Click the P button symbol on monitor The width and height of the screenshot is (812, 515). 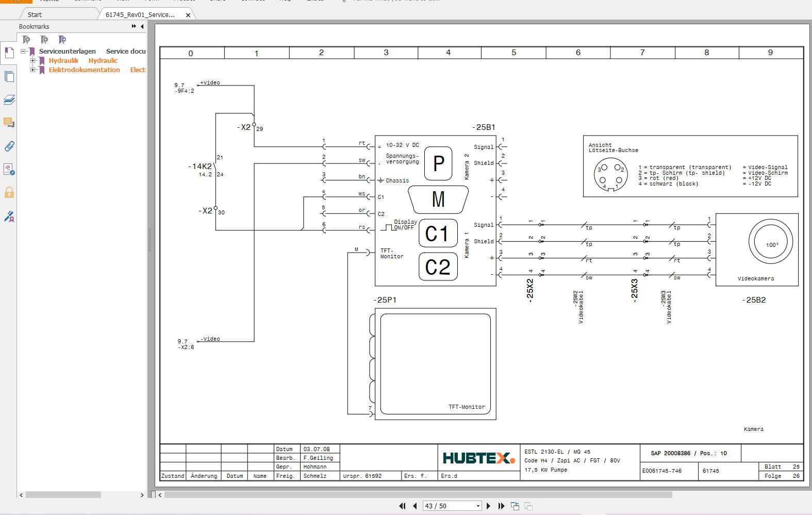[x=438, y=163]
